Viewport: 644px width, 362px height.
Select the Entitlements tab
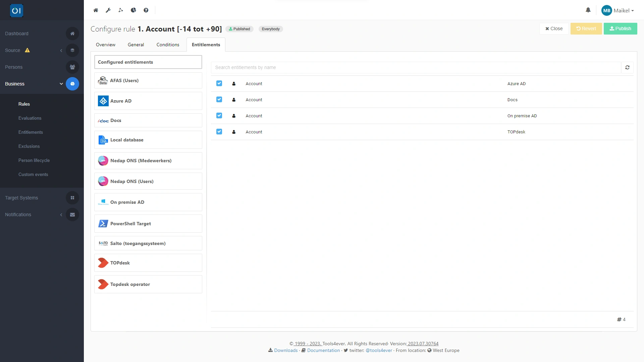206,45
